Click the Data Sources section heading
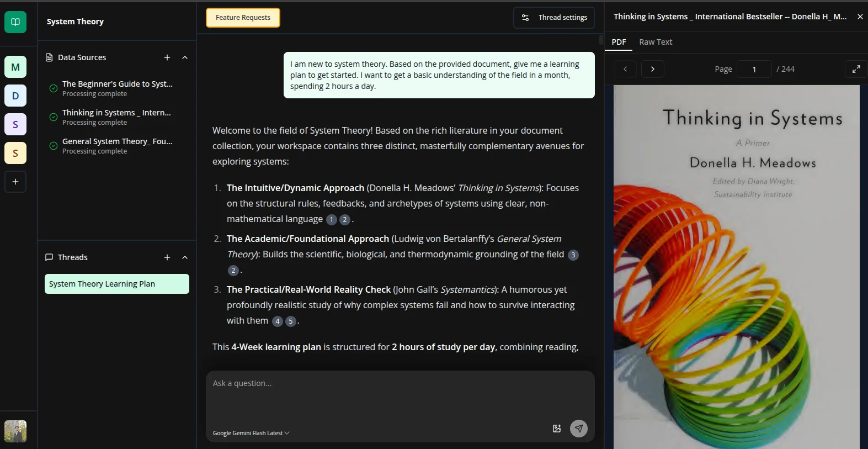 click(82, 57)
